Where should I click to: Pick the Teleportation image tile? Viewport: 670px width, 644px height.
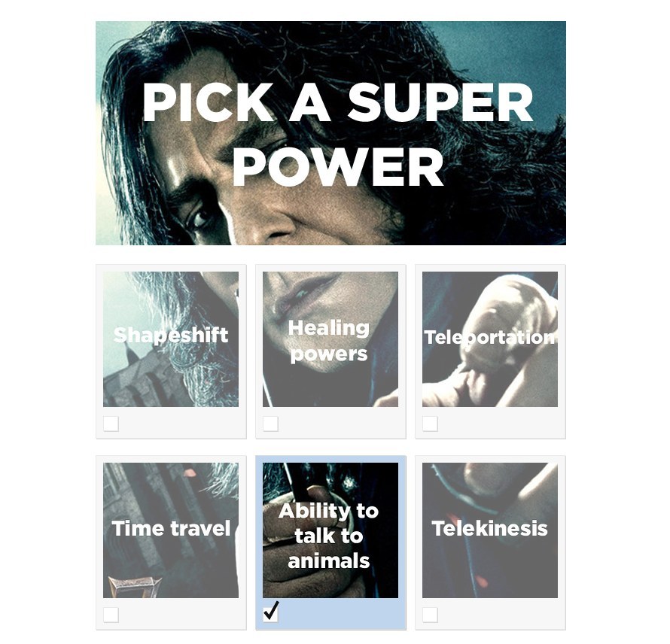490,339
